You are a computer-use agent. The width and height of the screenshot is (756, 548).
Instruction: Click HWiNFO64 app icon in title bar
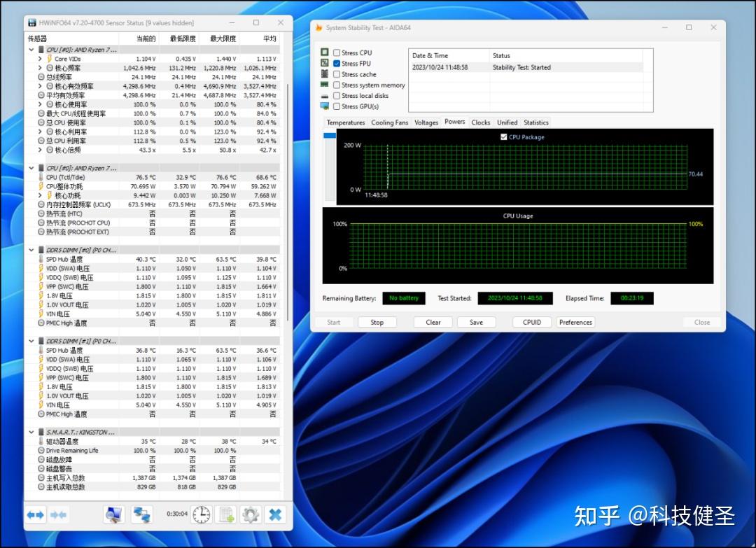[31, 22]
